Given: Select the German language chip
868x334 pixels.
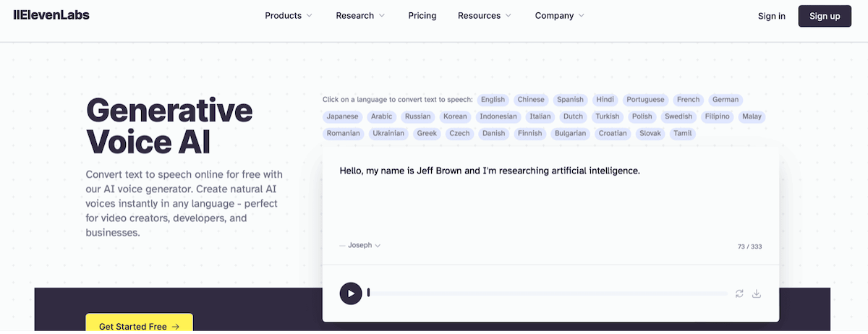Looking at the screenshot, I should (726, 100).
